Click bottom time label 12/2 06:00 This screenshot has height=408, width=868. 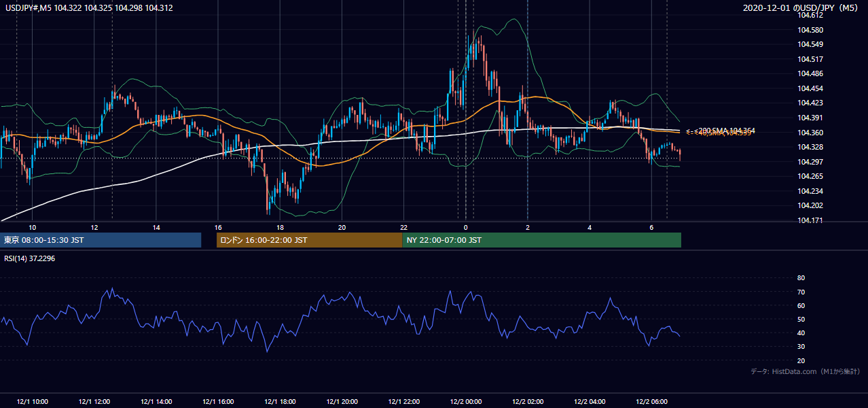click(x=652, y=401)
